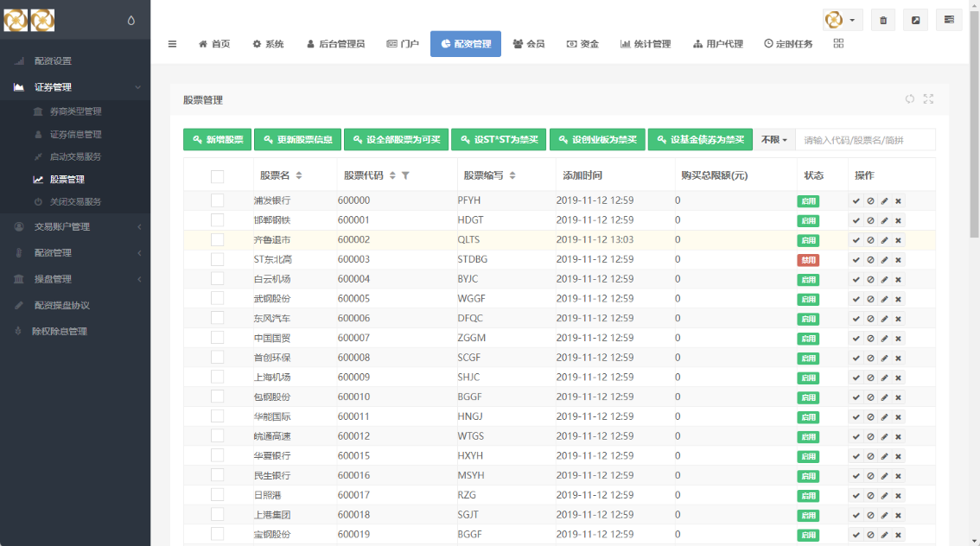The height and width of the screenshot is (546, 980).
Task: Click the enable checkmark for 包钢股份
Action: click(856, 397)
